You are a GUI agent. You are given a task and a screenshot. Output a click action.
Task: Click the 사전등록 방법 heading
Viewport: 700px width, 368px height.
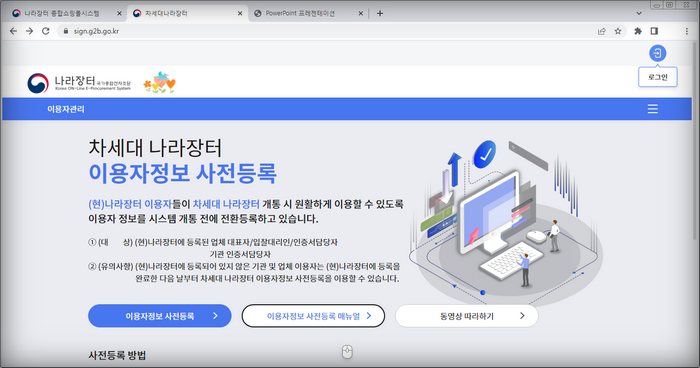pyautogui.click(x=117, y=355)
